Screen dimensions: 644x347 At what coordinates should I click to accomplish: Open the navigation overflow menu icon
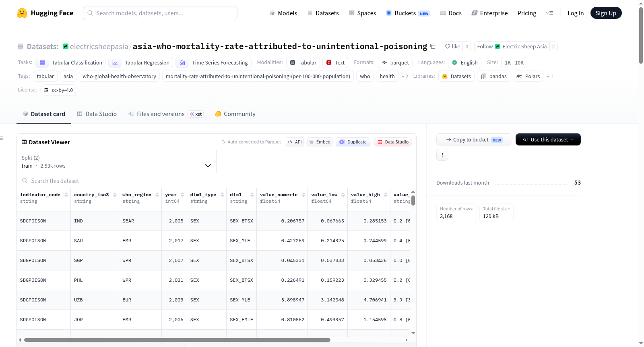coord(549,13)
